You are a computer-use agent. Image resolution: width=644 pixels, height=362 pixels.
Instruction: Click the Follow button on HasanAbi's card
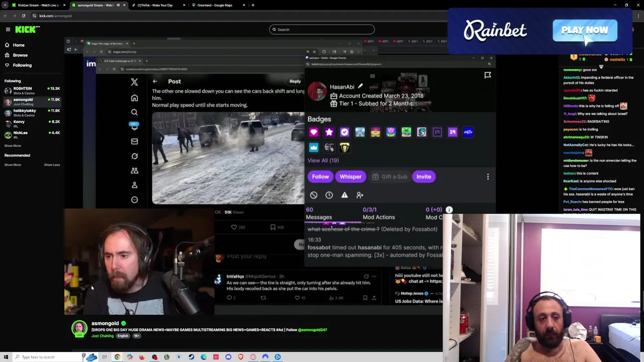click(320, 176)
